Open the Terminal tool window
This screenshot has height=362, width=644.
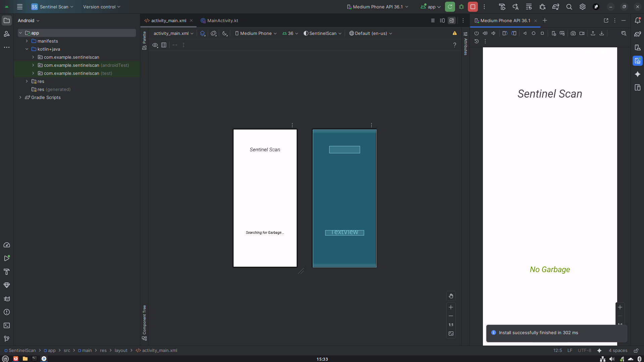pyautogui.click(x=7, y=325)
